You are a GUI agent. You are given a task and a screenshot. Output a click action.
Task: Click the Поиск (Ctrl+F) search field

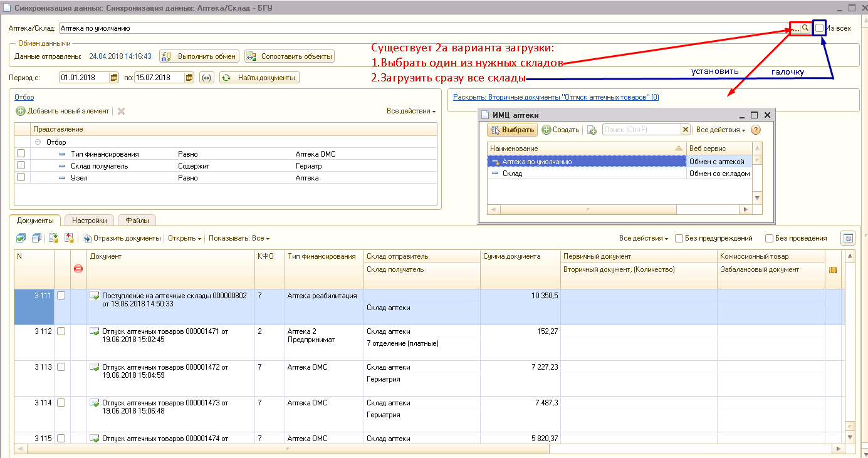click(x=641, y=130)
